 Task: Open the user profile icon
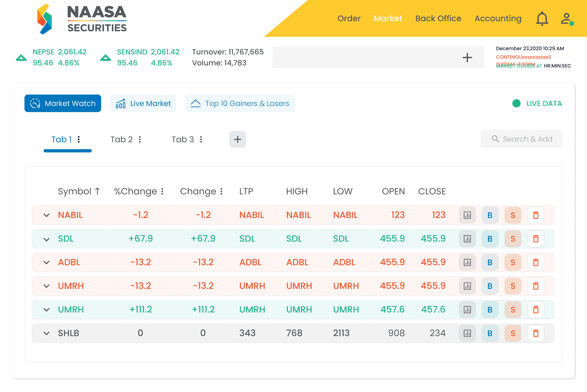(567, 19)
